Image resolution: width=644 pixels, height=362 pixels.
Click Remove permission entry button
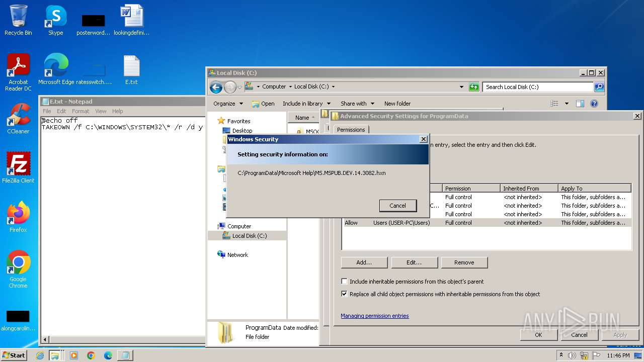pyautogui.click(x=464, y=262)
